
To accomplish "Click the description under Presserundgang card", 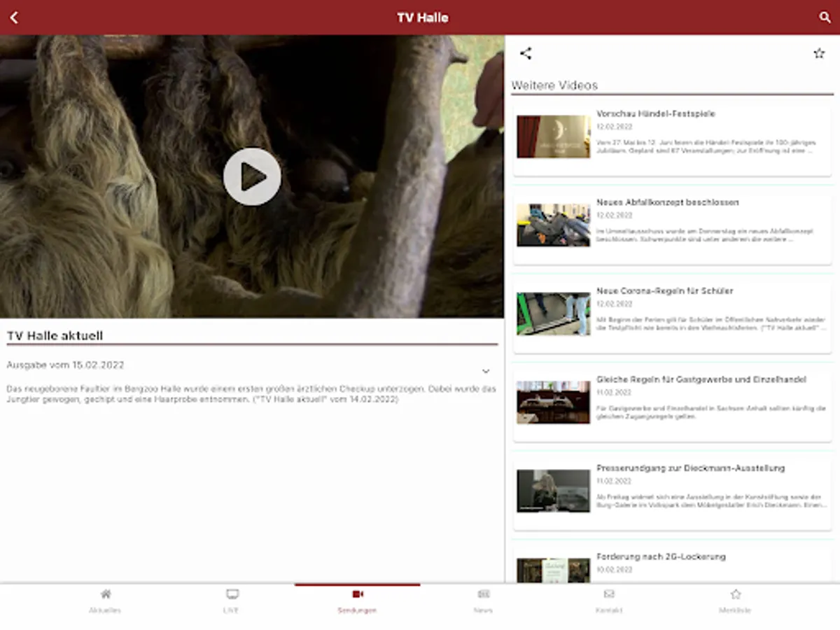I will click(x=711, y=500).
